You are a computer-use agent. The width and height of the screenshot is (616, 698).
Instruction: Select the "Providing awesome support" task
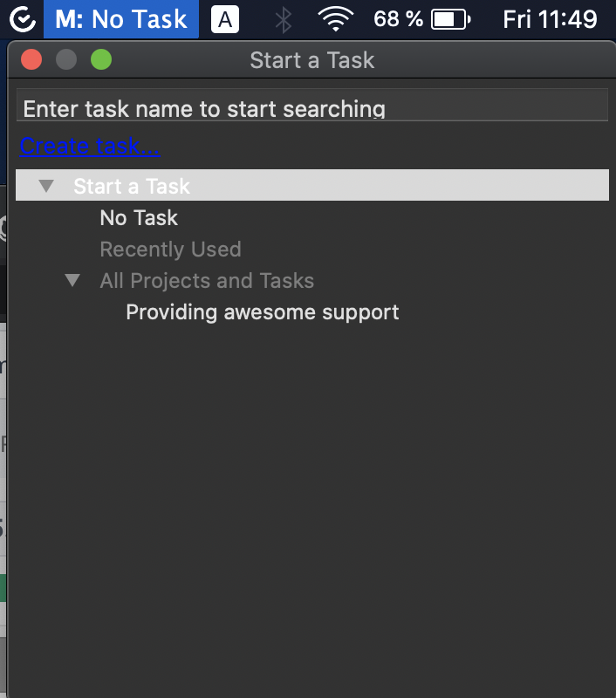click(262, 311)
